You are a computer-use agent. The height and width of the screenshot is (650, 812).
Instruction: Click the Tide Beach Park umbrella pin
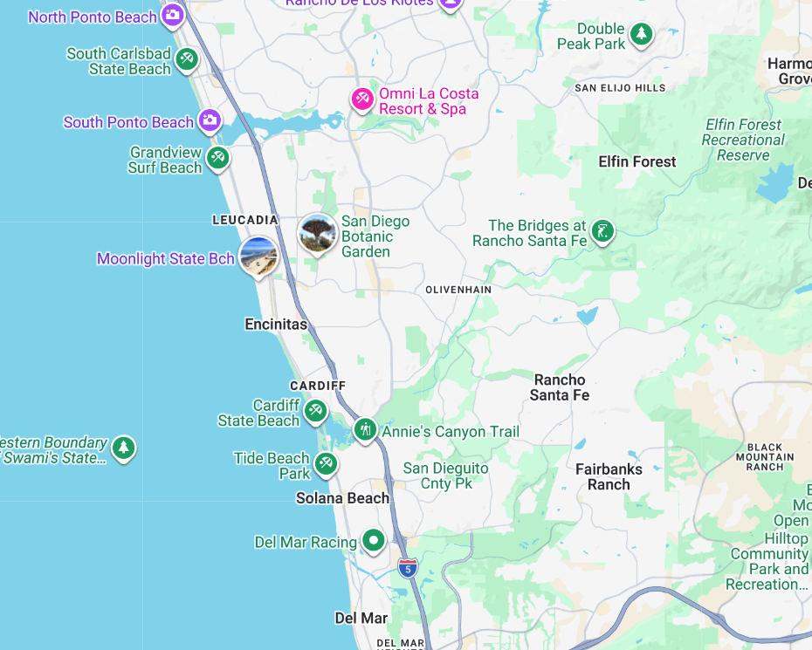point(327,464)
